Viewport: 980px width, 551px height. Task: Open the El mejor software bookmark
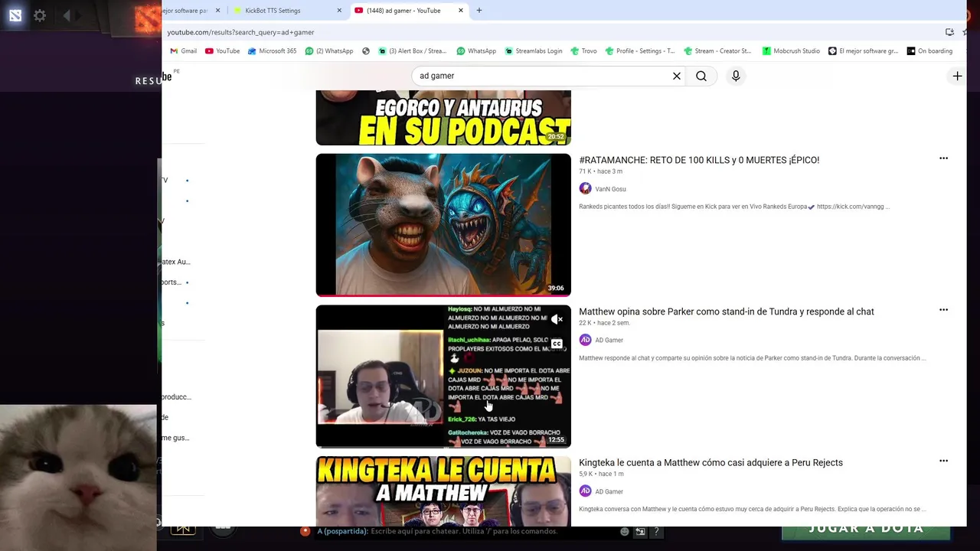pyautogui.click(x=864, y=51)
